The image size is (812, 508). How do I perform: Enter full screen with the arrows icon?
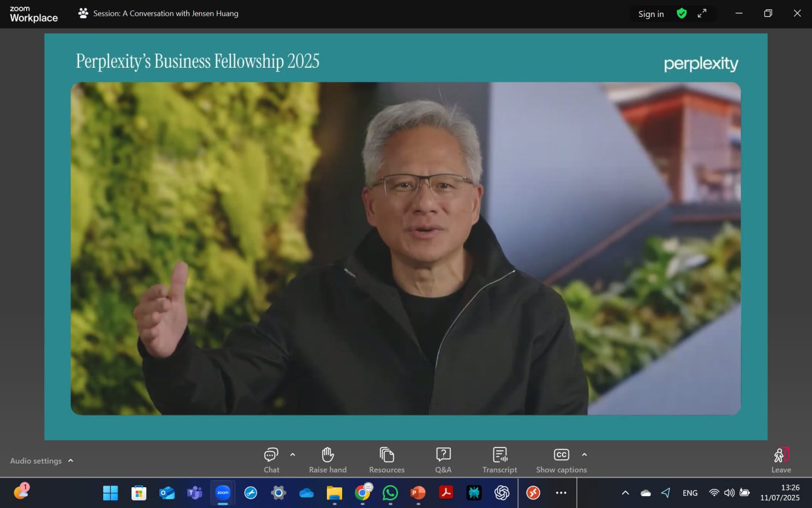click(702, 13)
